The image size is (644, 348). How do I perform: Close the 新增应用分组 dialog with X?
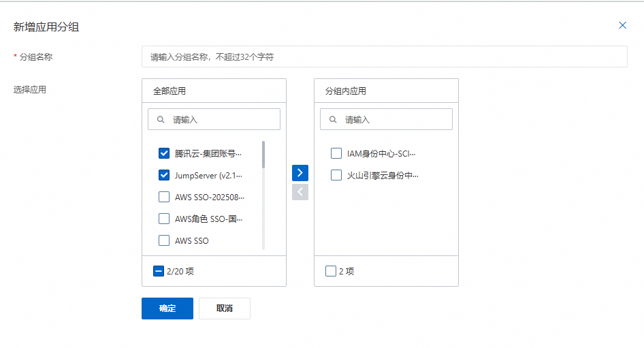(622, 25)
